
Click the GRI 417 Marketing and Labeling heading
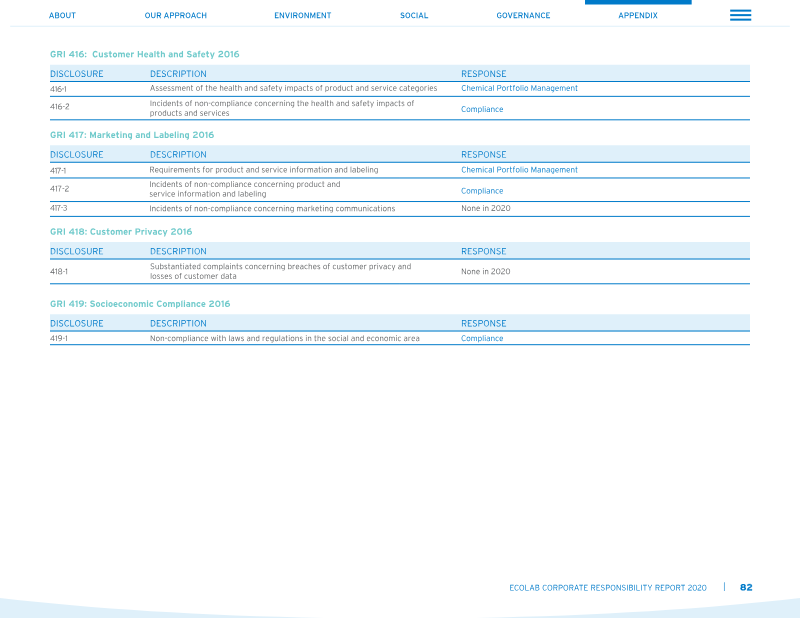click(x=132, y=135)
